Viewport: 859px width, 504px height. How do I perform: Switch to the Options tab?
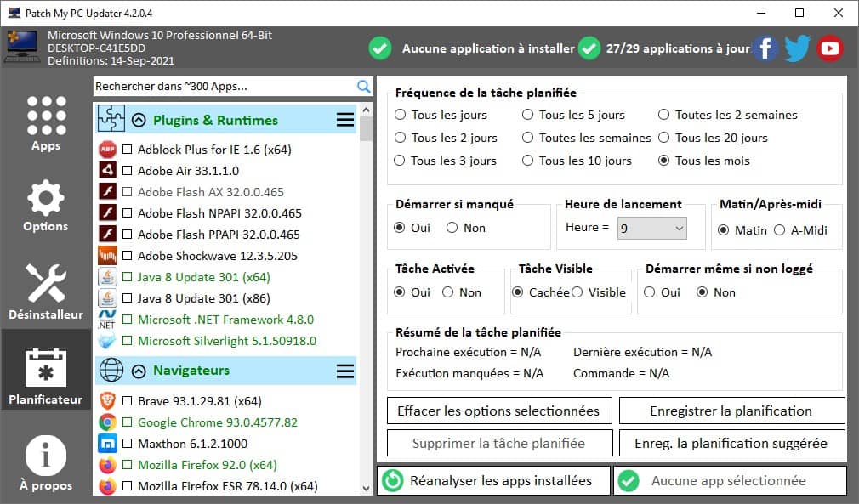point(46,206)
